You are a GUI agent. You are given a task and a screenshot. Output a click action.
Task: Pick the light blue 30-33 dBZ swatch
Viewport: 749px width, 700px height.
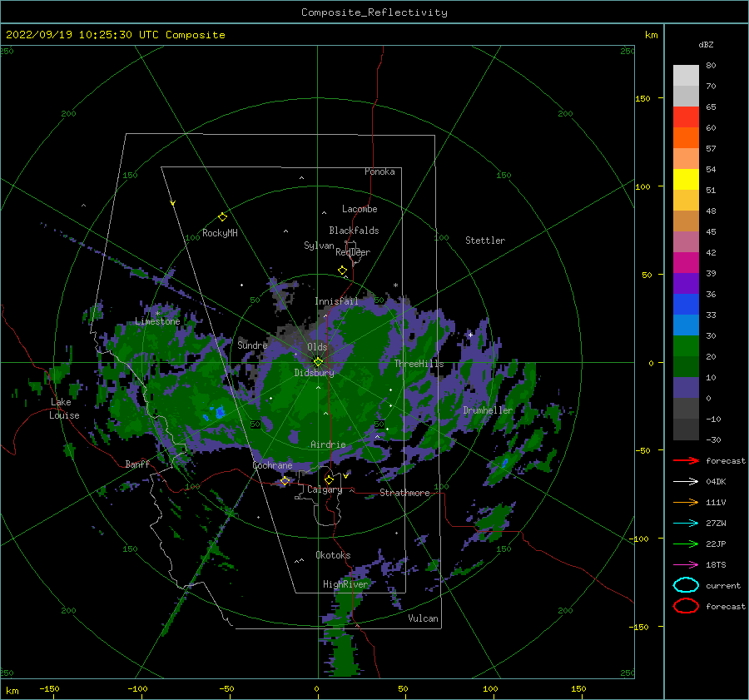686,325
